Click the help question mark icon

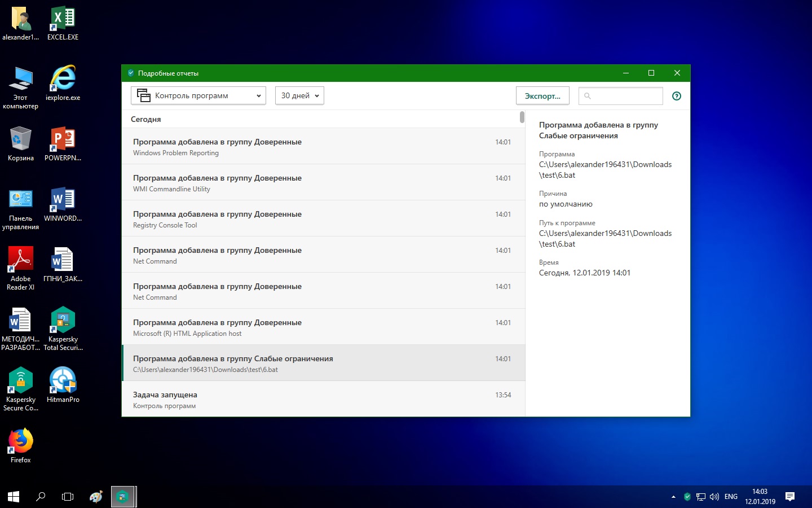pyautogui.click(x=677, y=96)
